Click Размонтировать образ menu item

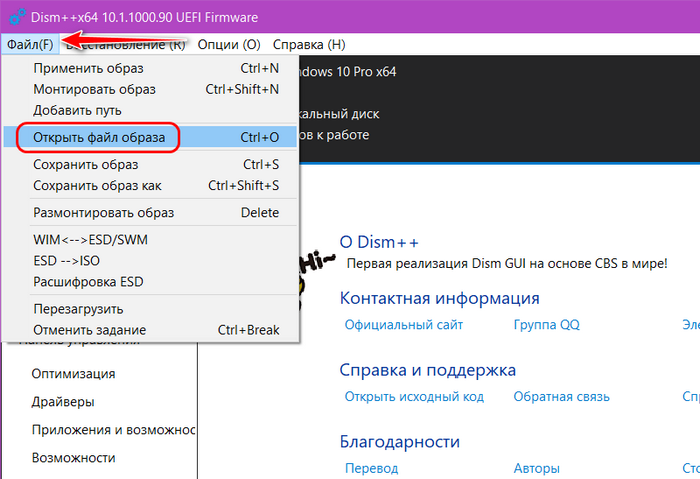coord(150,212)
